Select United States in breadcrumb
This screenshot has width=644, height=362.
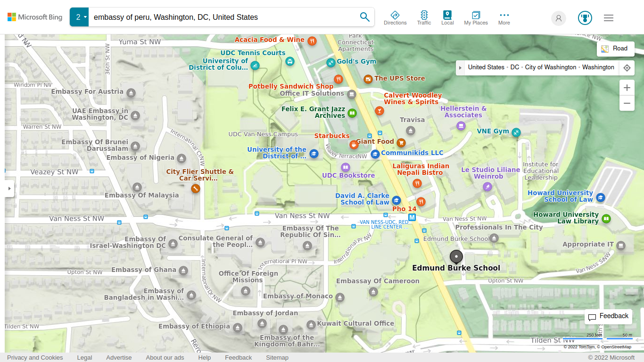[x=486, y=67]
